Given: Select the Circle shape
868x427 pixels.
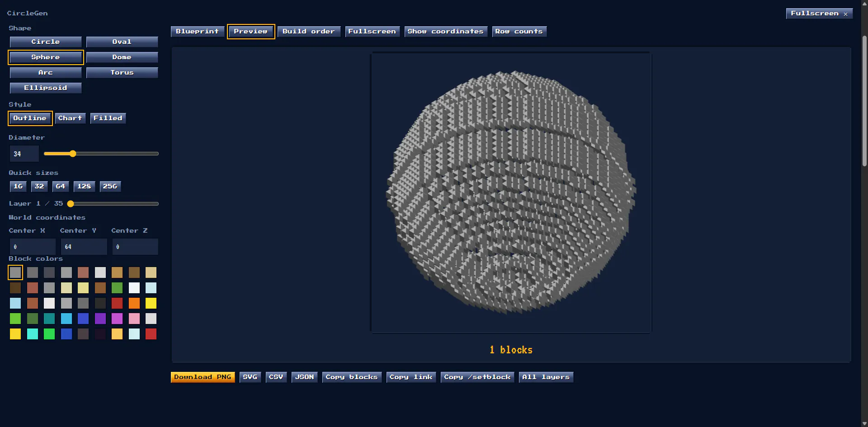Looking at the screenshot, I should coord(46,42).
